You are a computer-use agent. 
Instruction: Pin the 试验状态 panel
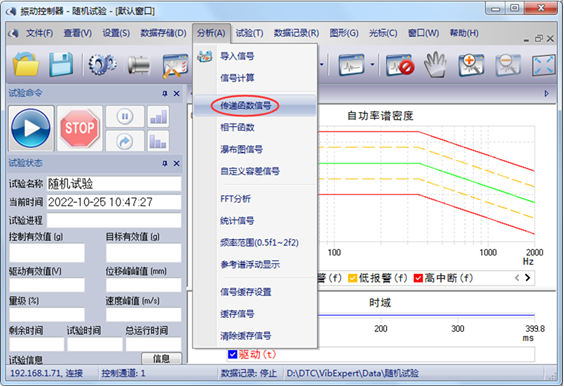165,164
